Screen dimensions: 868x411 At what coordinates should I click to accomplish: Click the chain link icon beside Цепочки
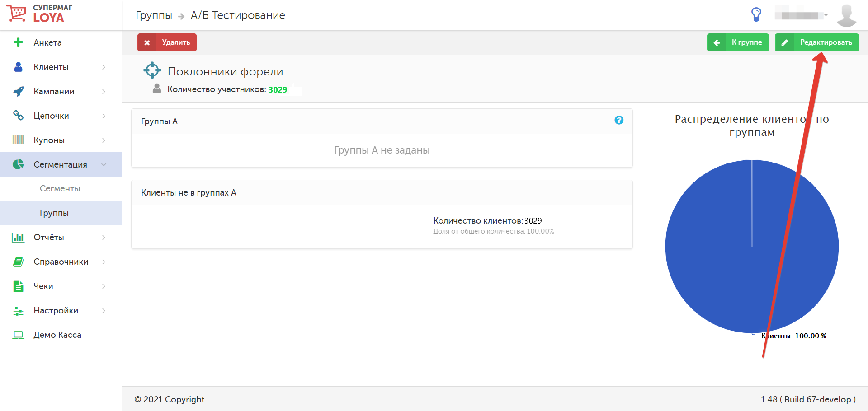tap(18, 116)
